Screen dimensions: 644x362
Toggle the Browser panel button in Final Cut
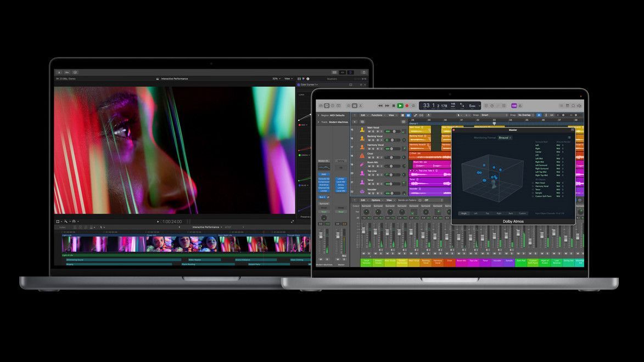tap(334, 72)
